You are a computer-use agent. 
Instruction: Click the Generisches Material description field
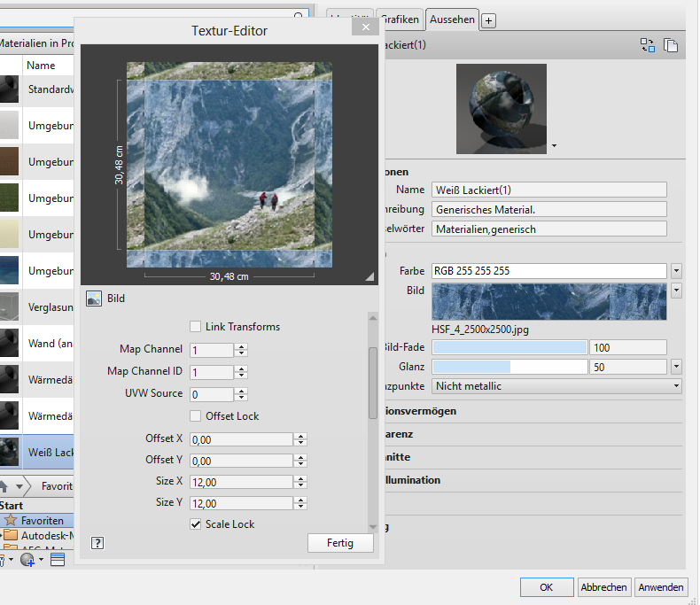click(549, 209)
